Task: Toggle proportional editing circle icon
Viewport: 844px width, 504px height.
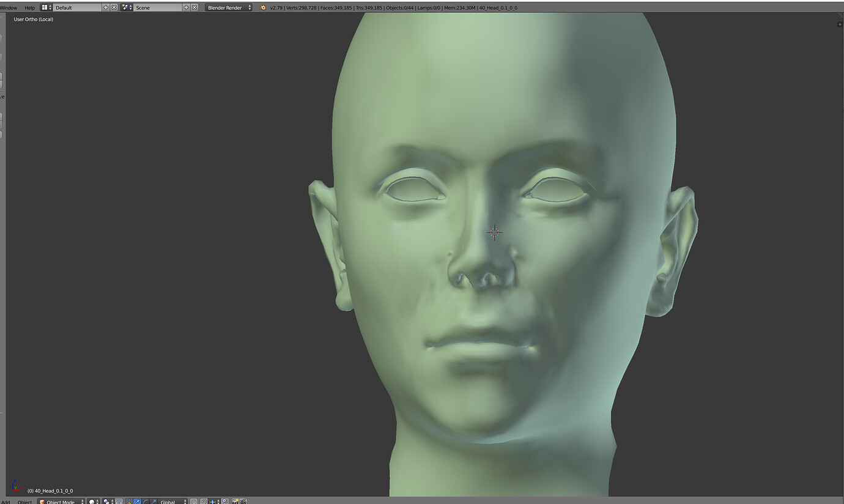Action: coord(194,502)
